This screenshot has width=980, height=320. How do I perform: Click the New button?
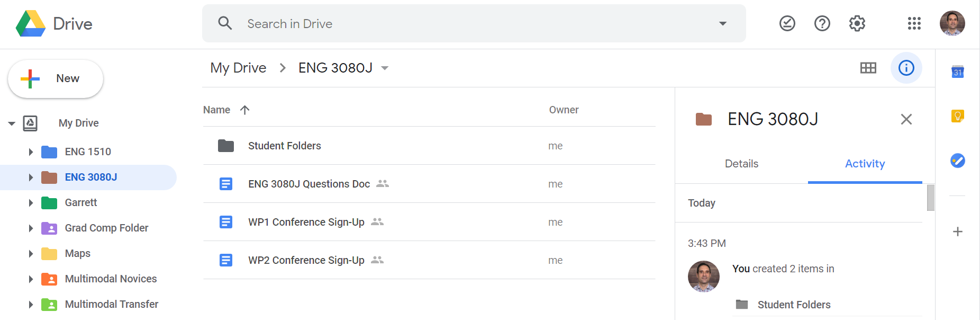pyautogui.click(x=56, y=79)
